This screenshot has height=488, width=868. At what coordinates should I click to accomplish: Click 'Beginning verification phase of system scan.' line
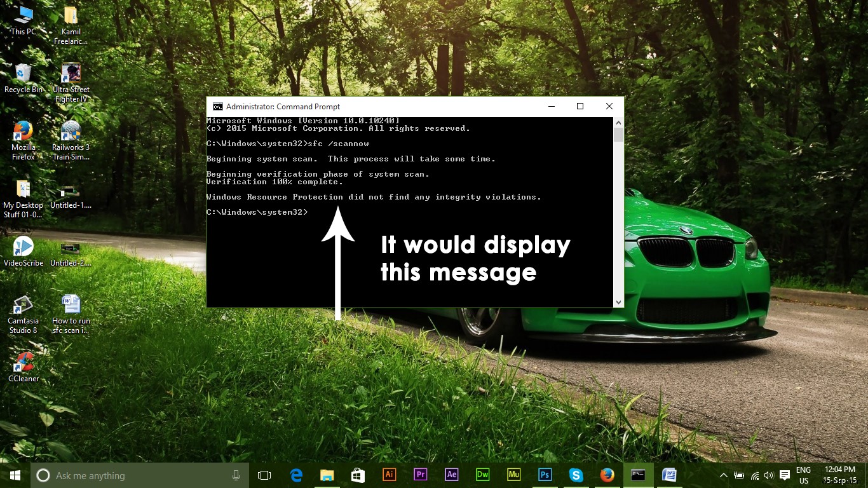[318, 174]
